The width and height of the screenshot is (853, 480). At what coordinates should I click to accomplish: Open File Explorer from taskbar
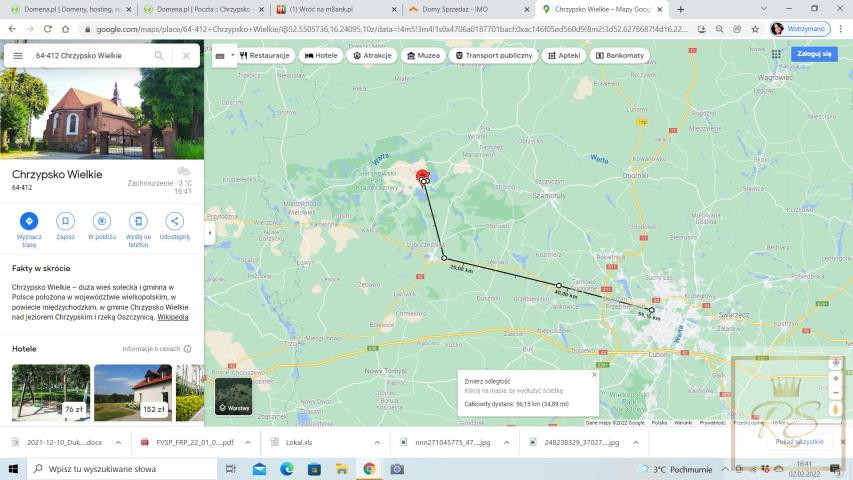(342, 469)
